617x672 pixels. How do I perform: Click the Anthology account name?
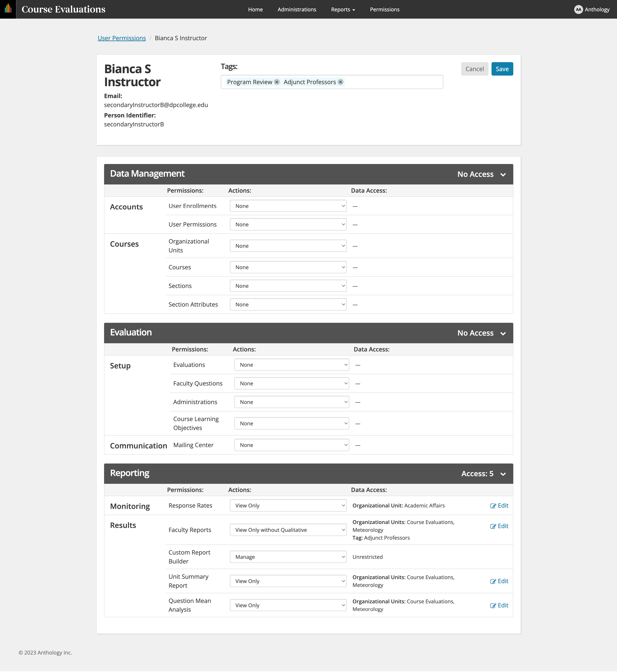coord(597,9)
